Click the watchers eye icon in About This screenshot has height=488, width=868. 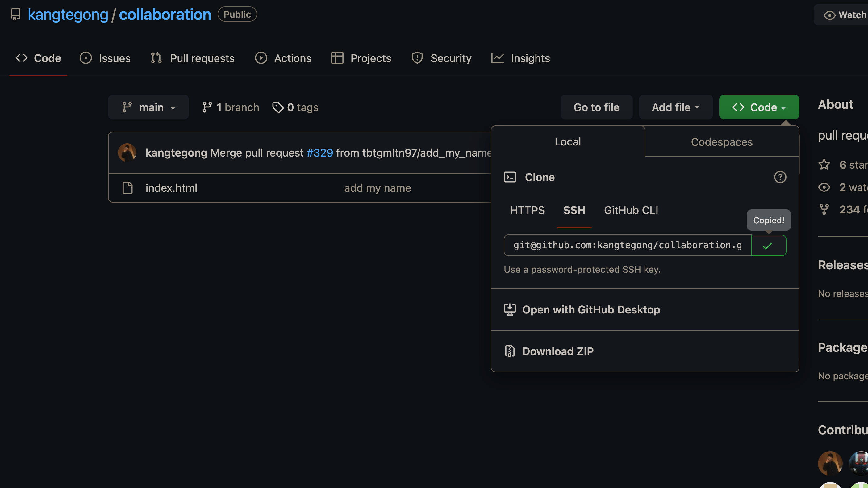(x=824, y=187)
